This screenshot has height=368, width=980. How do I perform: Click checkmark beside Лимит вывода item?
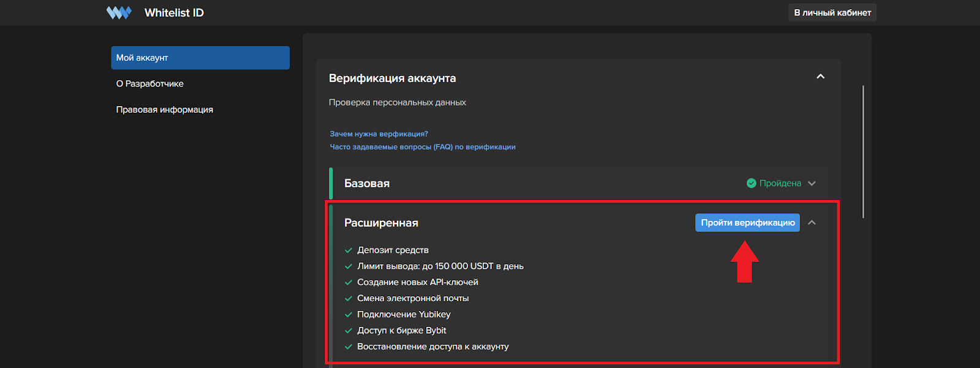pos(349,266)
